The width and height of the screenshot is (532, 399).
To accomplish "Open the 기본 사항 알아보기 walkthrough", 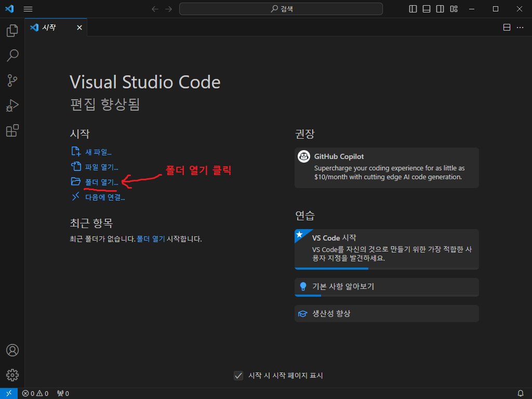I will pos(387,287).
